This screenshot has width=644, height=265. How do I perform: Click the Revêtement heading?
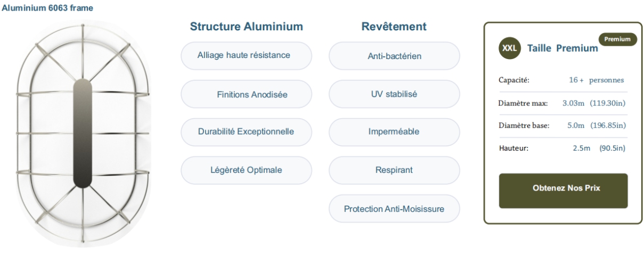pos(394,27)
